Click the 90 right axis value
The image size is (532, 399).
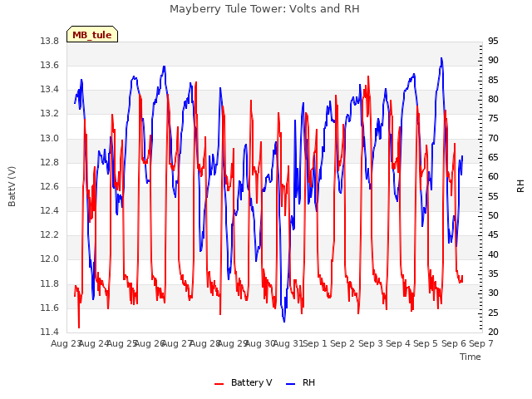(493, 61)
